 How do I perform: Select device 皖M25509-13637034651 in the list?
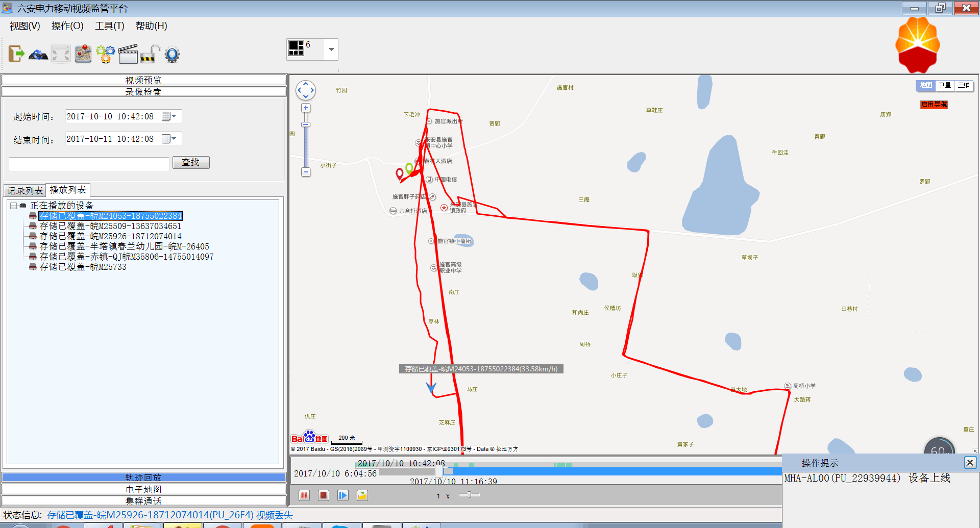[x=110, y=226]
